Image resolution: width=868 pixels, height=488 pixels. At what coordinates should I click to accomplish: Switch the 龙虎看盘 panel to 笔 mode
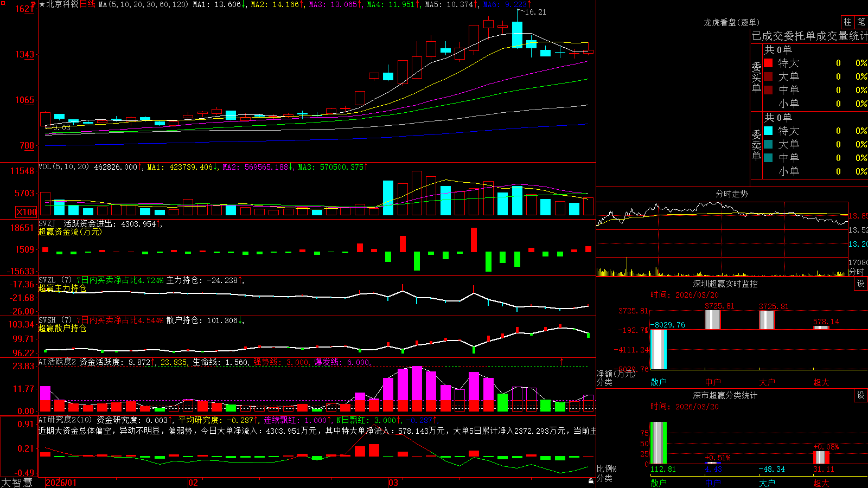tap(861, 22)
